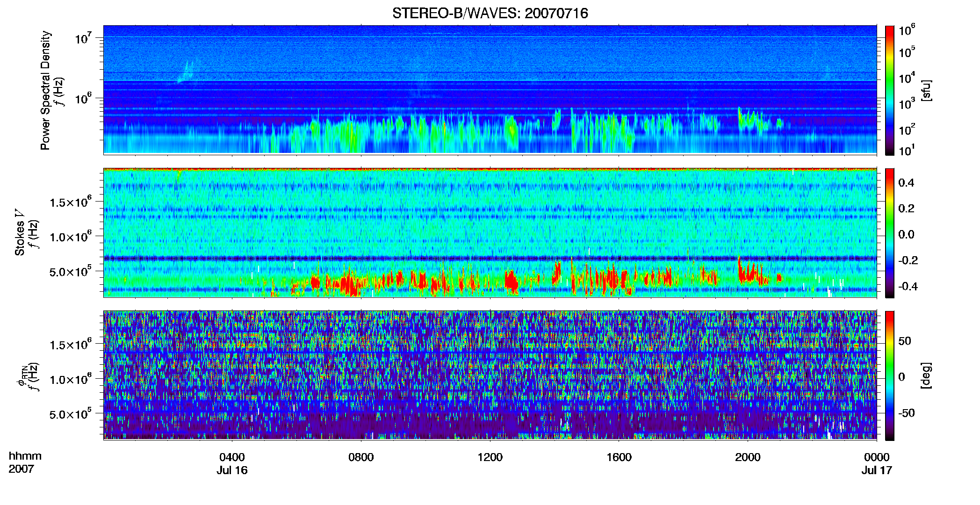Viewport: 980px width, 505px height.
Task: Open the Power Spectral Density spectrogram panel
Action: pyautogui.click(x=490, y=90)
